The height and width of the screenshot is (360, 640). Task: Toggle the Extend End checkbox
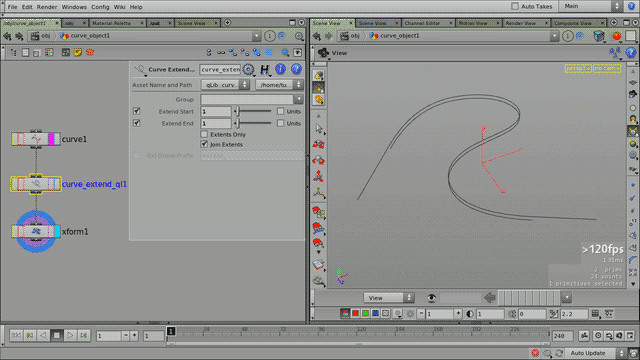coord(137,123)
